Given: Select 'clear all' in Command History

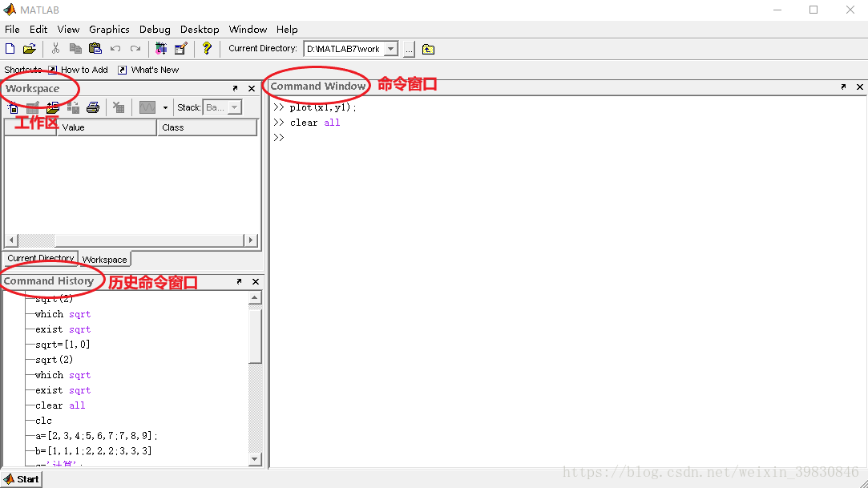Looking at the screenshot, I should 60,405.
